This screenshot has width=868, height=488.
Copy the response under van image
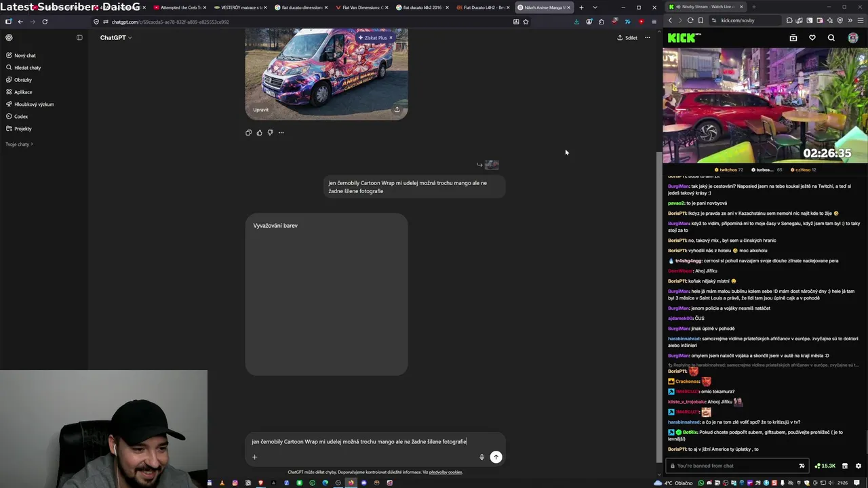[248, 133]
